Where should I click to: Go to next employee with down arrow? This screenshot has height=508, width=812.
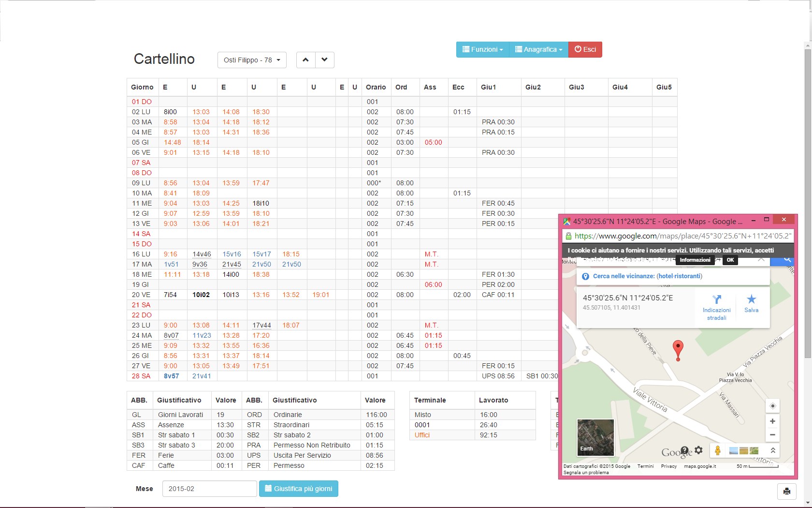click(324, 60)
